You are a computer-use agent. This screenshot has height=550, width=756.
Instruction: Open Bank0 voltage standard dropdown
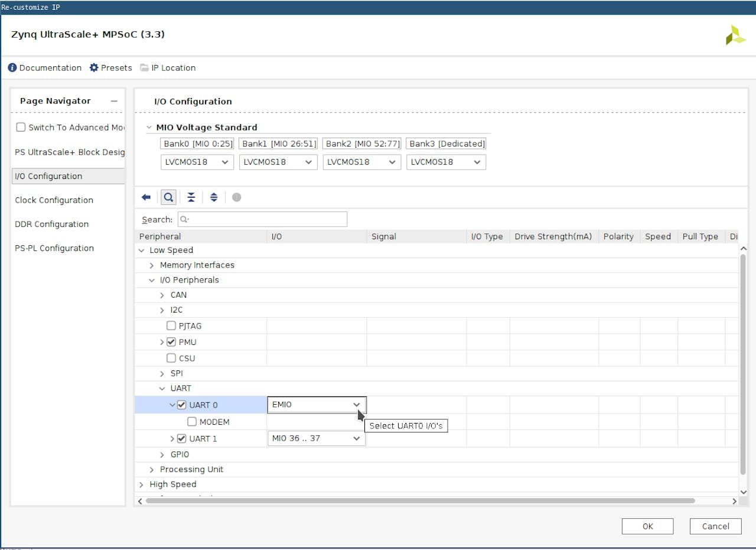click(x=197, y=162)
